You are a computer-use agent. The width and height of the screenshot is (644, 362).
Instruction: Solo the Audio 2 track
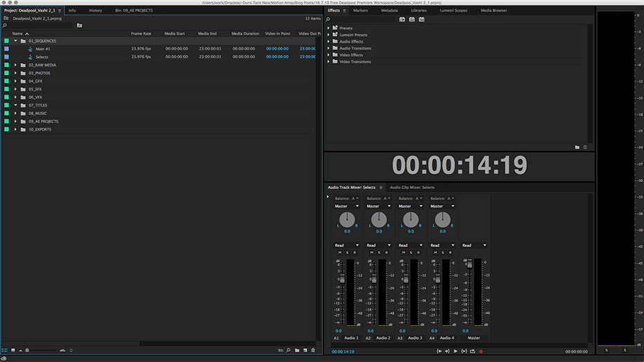tap(379, 253)
